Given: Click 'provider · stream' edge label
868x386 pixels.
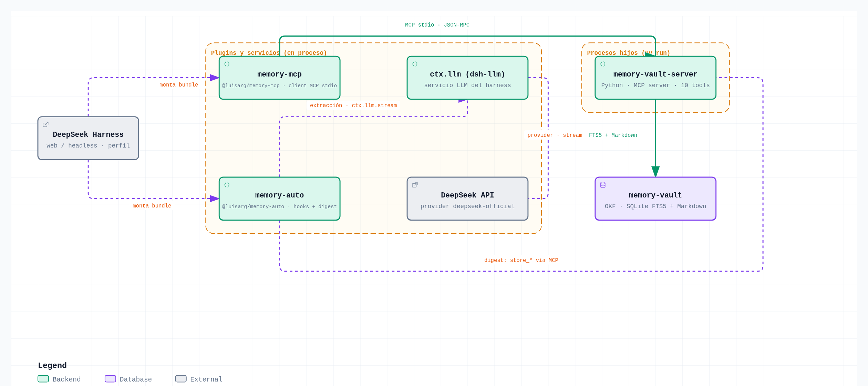Looking at the screenshot, I should (x=555, y=135).
